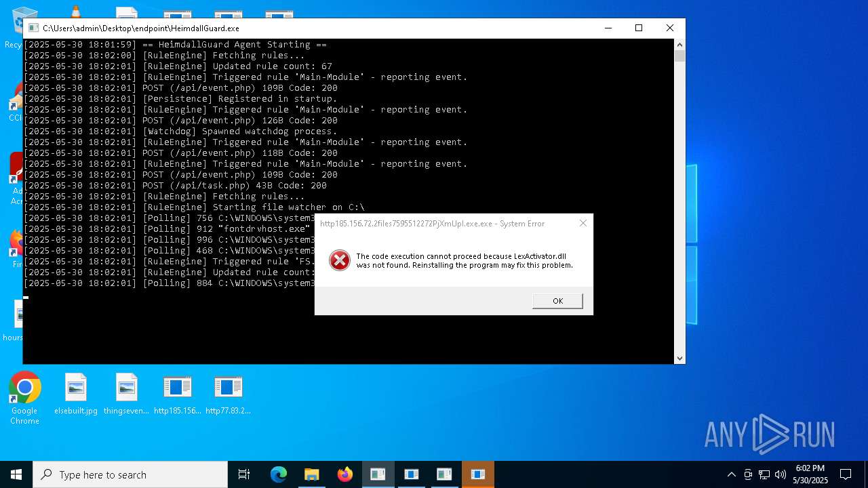Click OK in the System Error dialog
Viewport: 868px width, 488px height.
coord(557,301)
